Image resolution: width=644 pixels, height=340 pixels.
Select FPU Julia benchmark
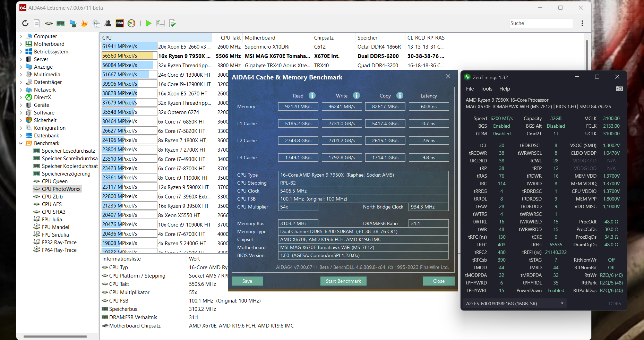coord(48,220)
